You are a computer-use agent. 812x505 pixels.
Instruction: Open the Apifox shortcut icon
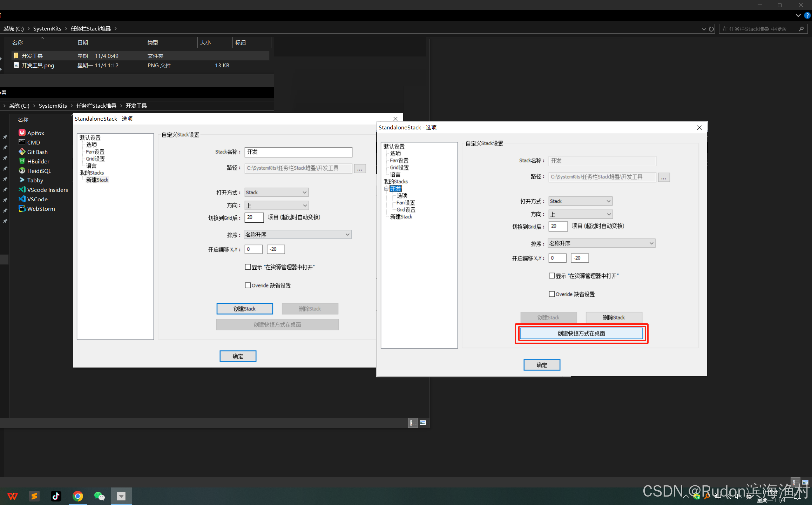(x=22, y=133)
